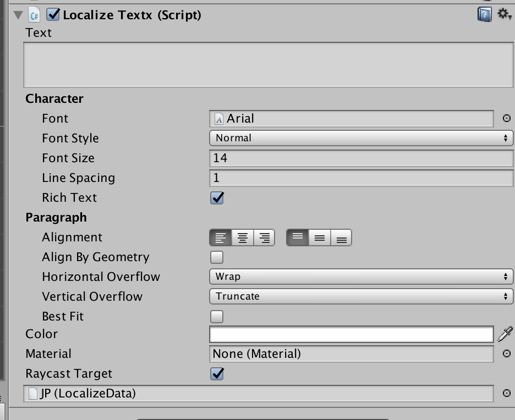Click the Font Size field
Image resolution: width=515 pixels, height=420 pixels.
pyautogui.click(x=361, y=158)
